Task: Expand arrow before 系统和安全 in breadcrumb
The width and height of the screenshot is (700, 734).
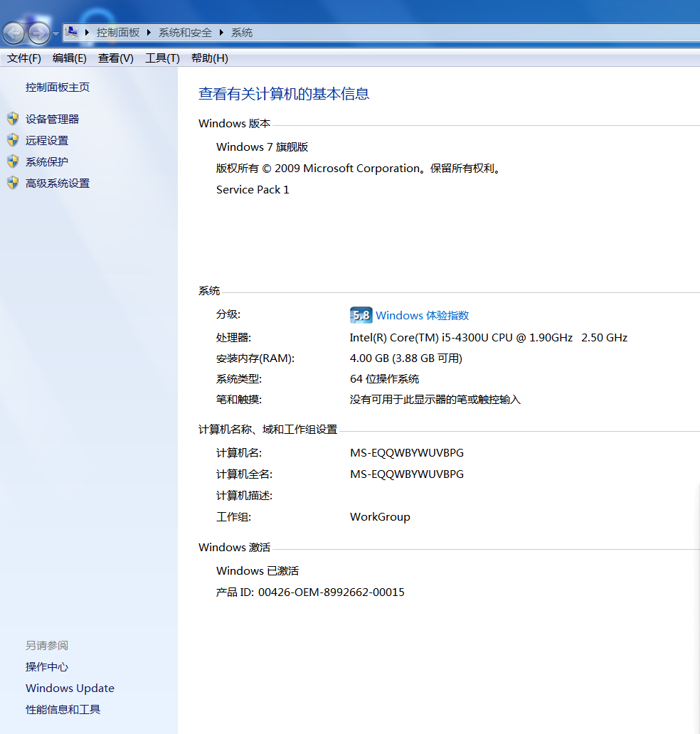Action: click(149, 33)
